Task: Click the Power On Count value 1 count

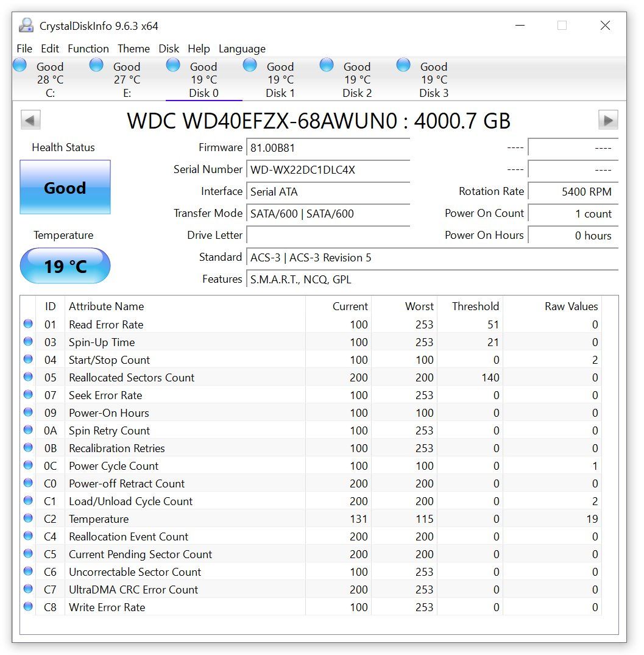Action: coord(573,213)
